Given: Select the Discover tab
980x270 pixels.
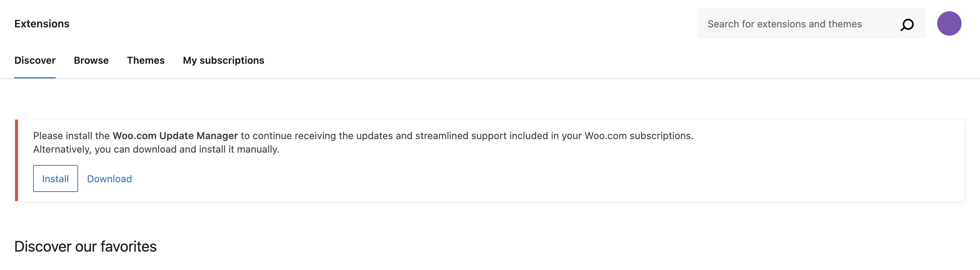Looking at the screenshot, I should tap(35, 60).
